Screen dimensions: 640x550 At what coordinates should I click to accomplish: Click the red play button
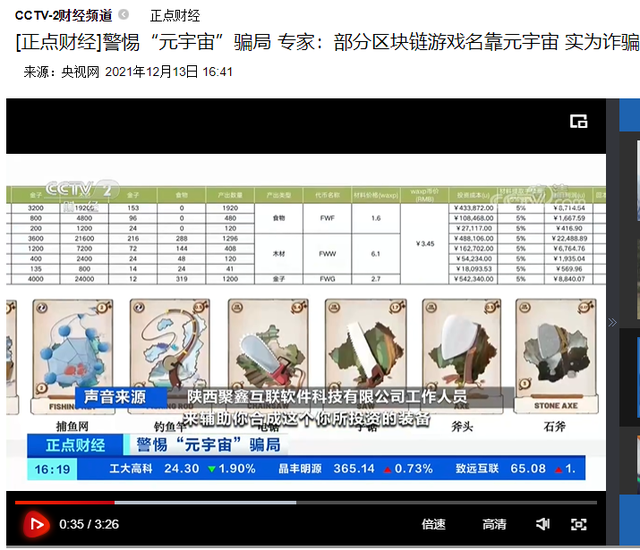coord(36,523)
